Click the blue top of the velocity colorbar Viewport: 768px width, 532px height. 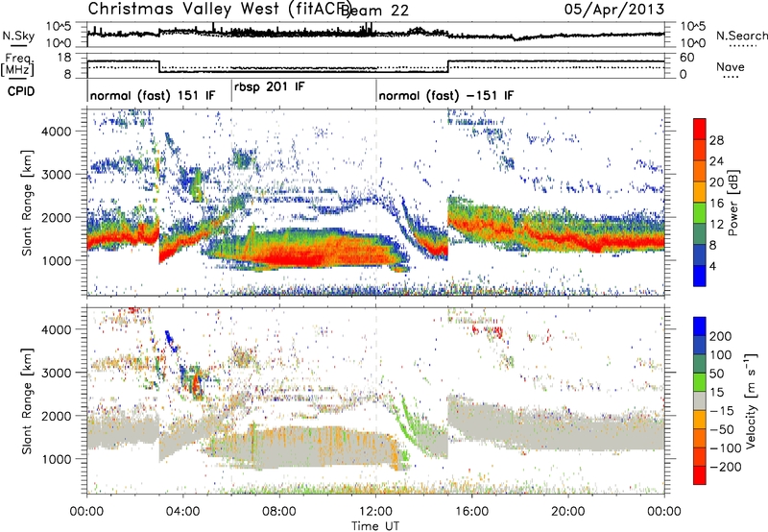click(700, 326)
